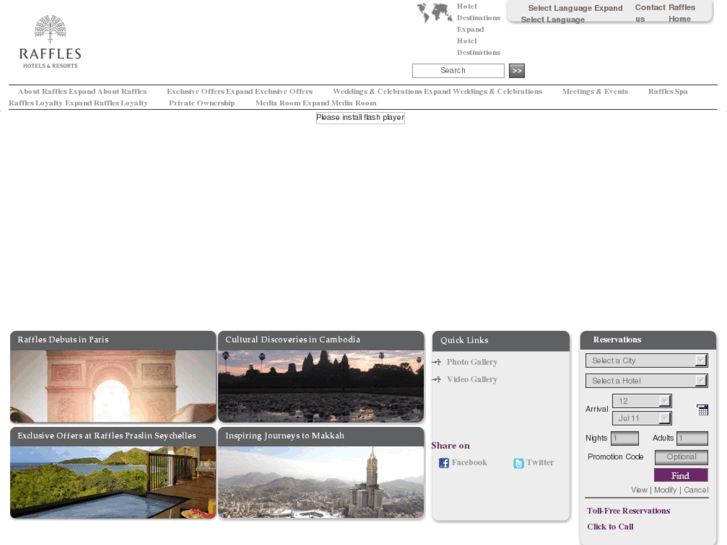The image size is (727, 545).
Task: Share on Facebook text link
Action: (469, 462)
